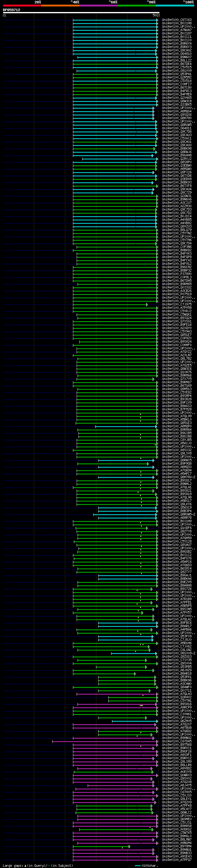Click label UniRef100_Q9CAU2
Screen dimensions: 197x868
[x=176, y=50]
